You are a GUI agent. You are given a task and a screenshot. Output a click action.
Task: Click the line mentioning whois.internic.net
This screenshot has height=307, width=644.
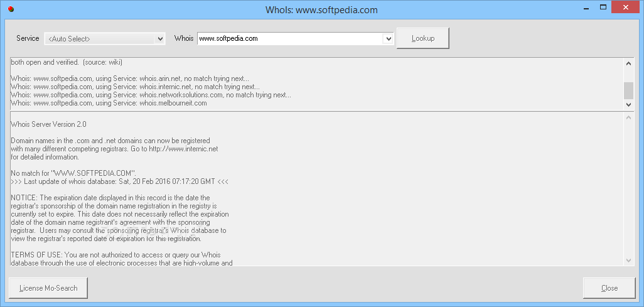tap(135, 87)
